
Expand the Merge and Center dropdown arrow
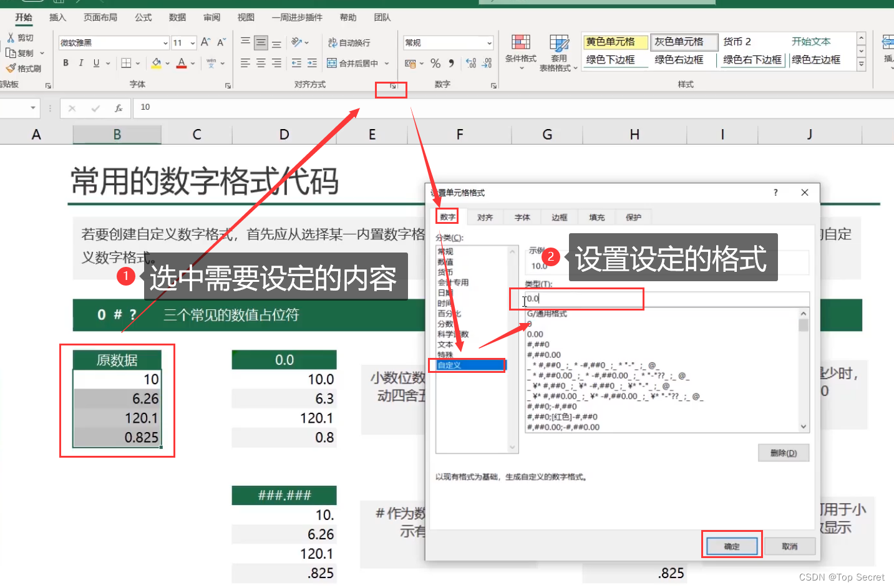[387, 63]
